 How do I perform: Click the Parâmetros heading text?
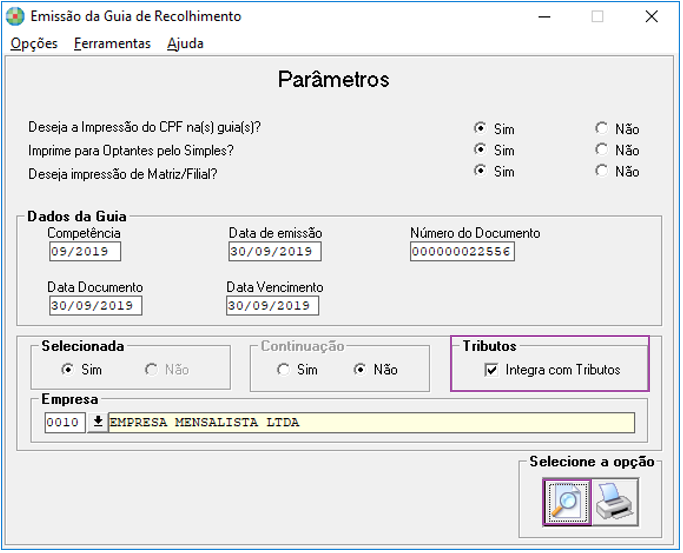tap(334, 80)
